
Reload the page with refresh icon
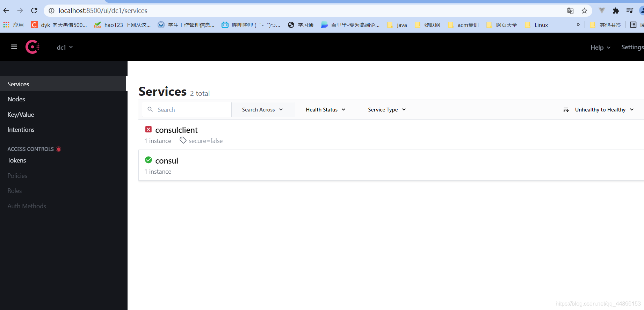pyautogui.click(x=34, y=10)
